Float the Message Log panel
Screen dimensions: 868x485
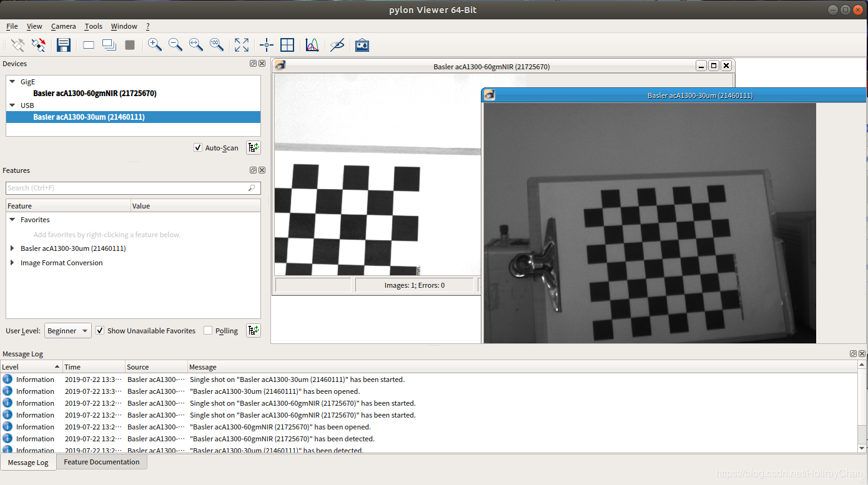853,353
